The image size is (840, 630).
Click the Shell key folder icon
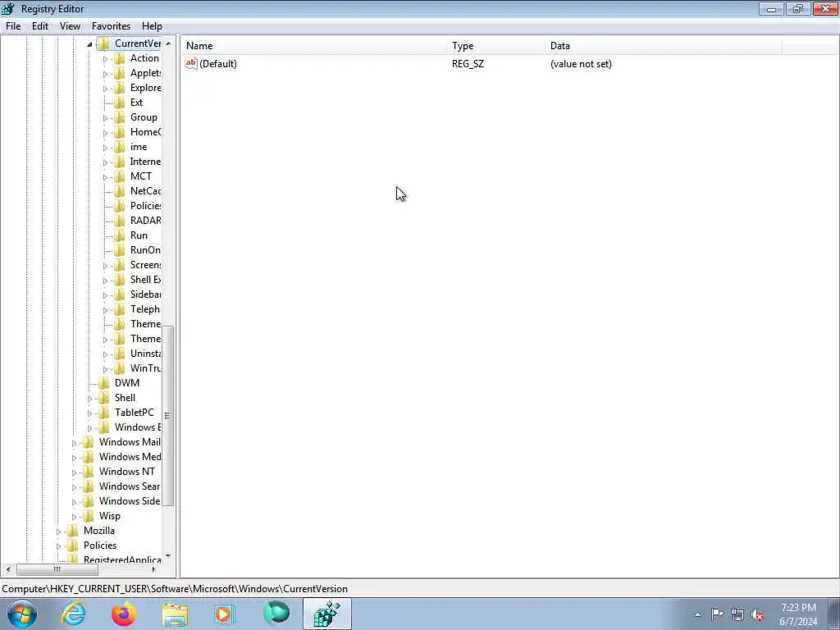click(x=104, y=398)
